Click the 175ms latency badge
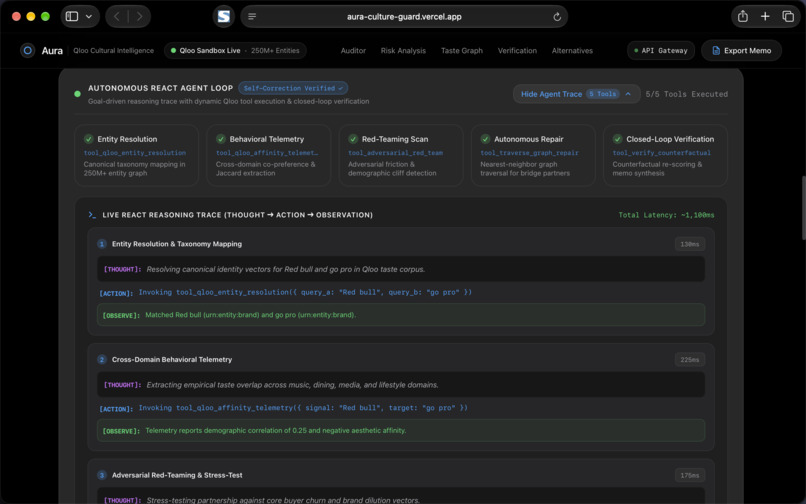806x504 pixels. (x=689, y=475)
